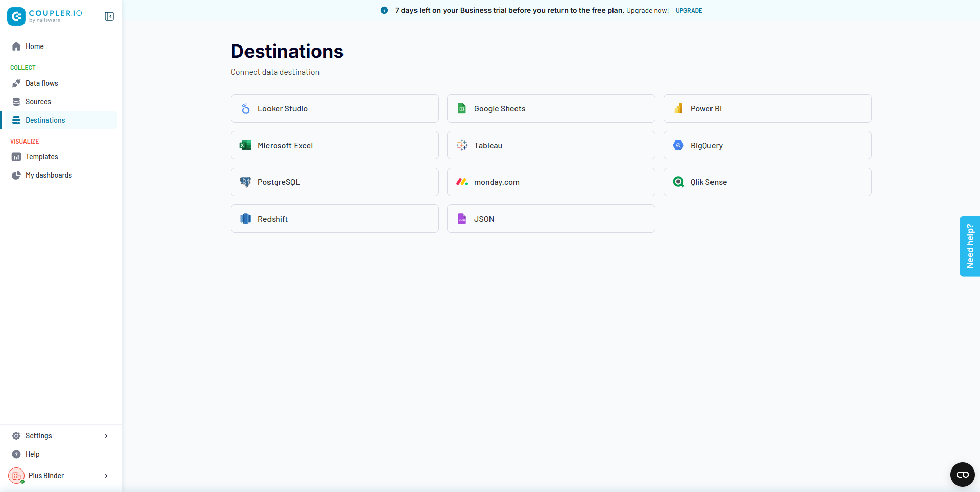
Task: Click the Coupler.io logo icon
Action: (16, 16)
